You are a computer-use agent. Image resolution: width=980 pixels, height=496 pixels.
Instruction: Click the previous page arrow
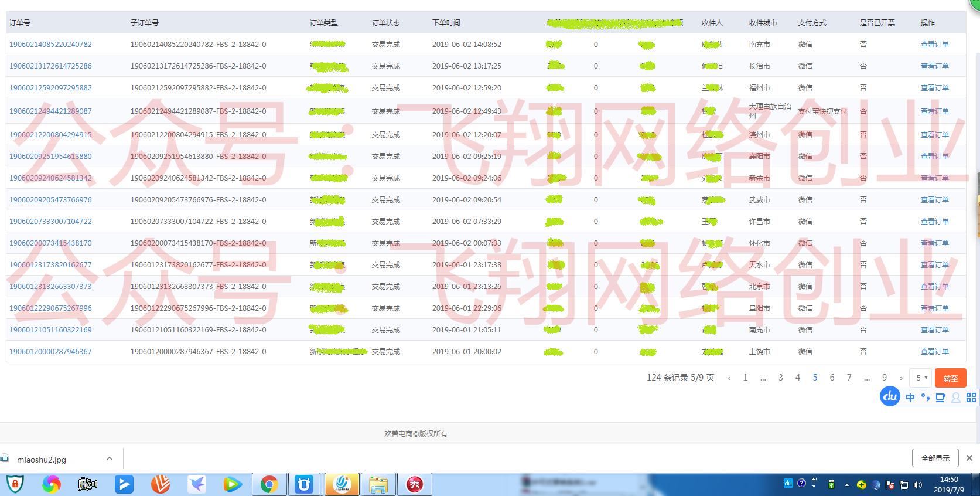[729, 378]
